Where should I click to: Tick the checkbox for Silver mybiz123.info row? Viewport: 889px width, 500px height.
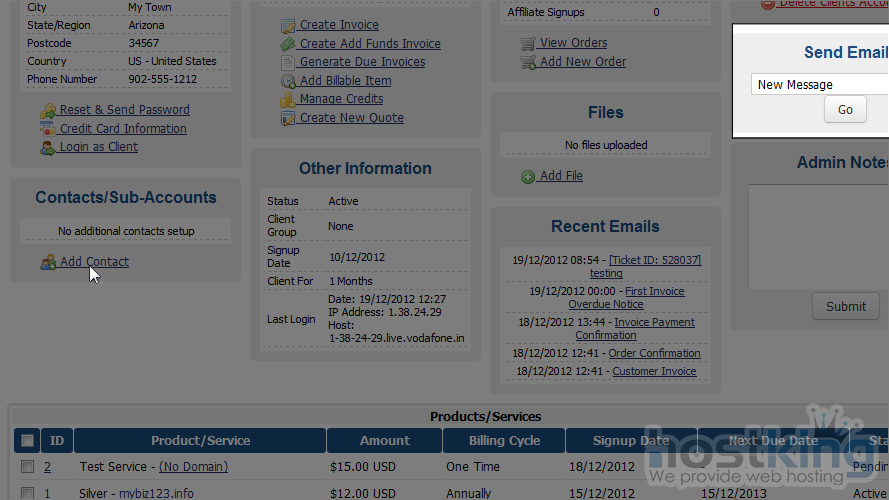pyautogui.click(x=28, y=493)
